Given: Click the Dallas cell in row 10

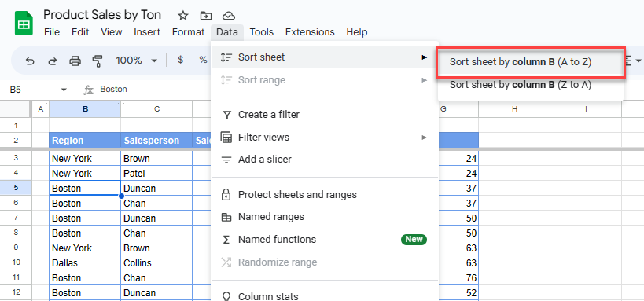Looking at the screenshot, I should (x=85, y=262).
